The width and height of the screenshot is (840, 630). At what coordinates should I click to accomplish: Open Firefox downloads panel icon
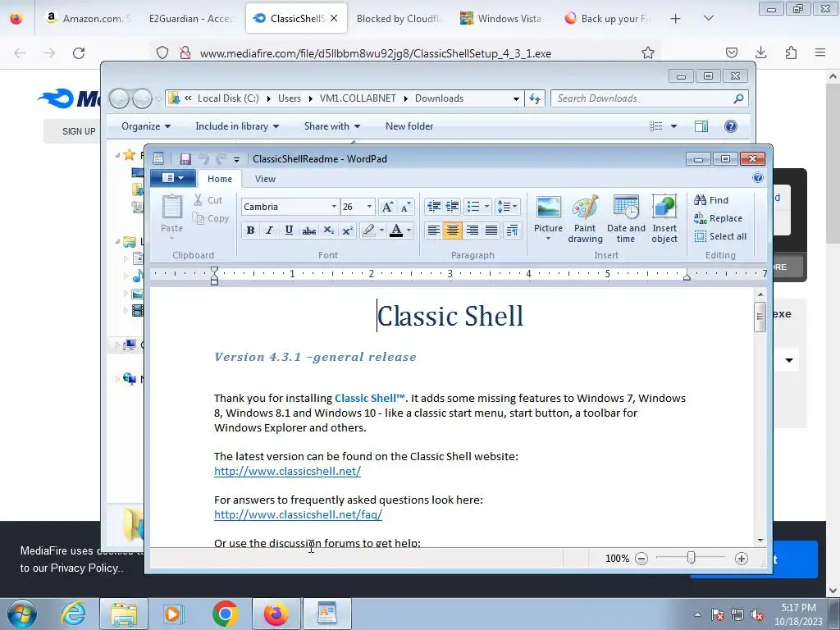(x=760, y=52)
